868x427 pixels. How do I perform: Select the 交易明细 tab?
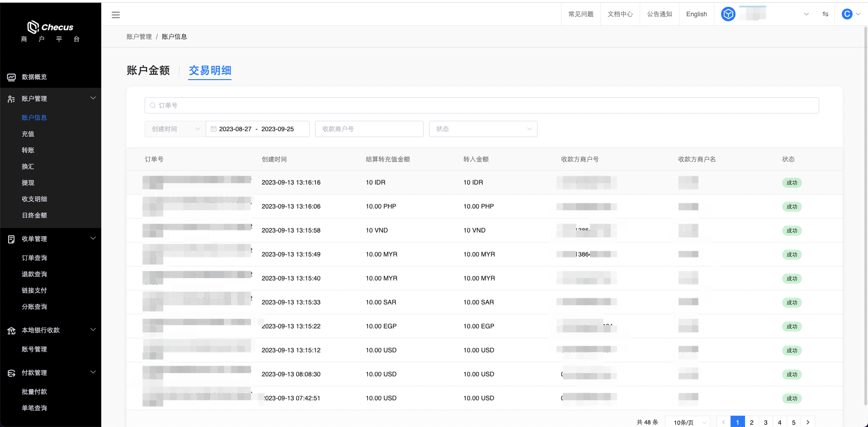click(x=210, y=71)
